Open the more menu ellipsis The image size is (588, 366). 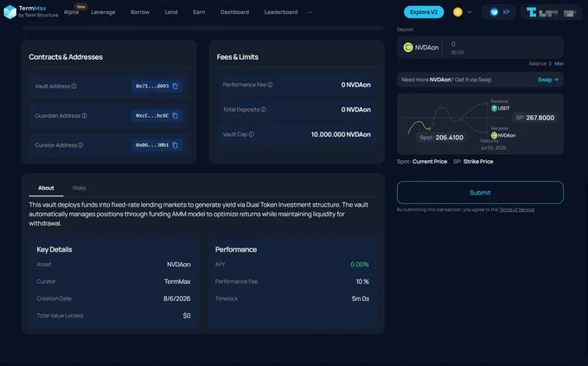310,12
